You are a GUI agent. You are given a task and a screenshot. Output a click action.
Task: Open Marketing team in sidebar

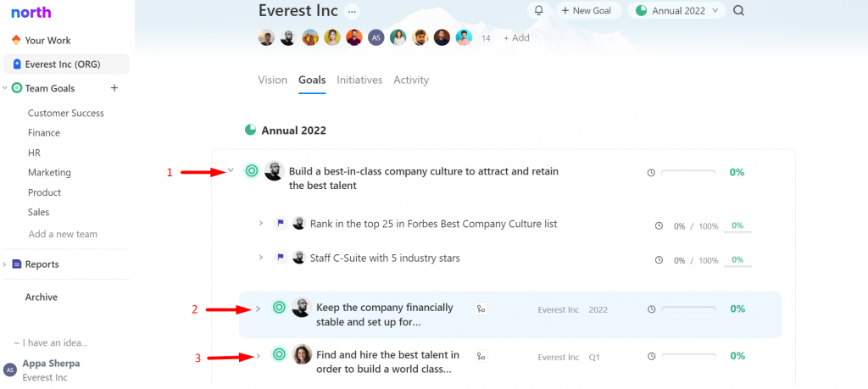(49, 173)
